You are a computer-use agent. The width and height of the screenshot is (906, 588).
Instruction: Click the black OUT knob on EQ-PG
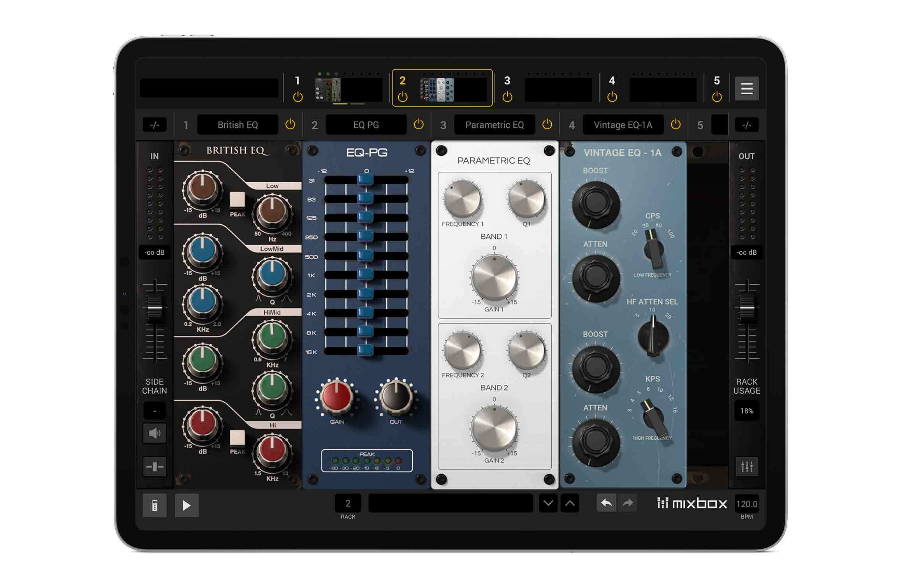(x=396, y=397)
